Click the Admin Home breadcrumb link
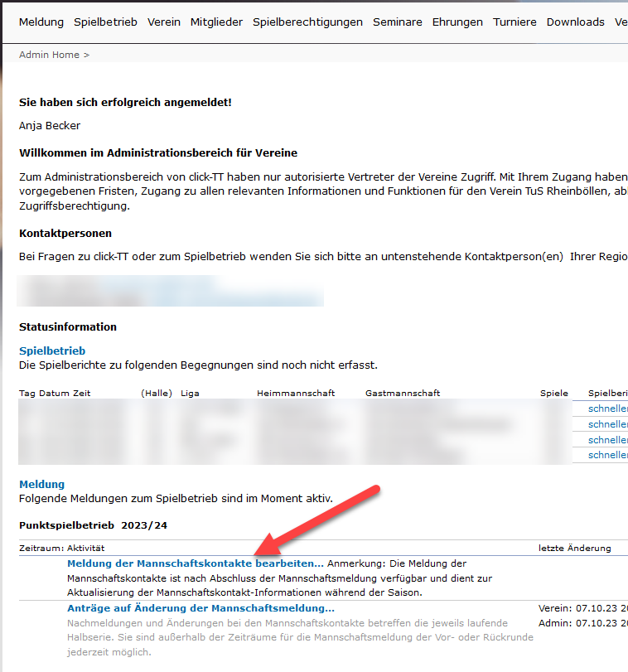This screenshot has width=628, height=672. 49,55
